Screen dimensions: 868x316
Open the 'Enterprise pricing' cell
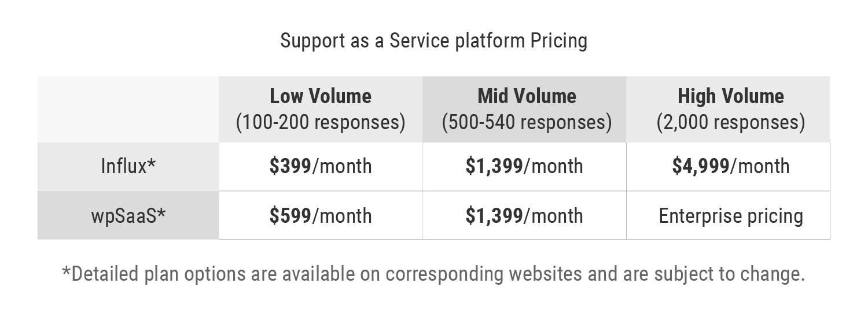[x=730, y=216]
